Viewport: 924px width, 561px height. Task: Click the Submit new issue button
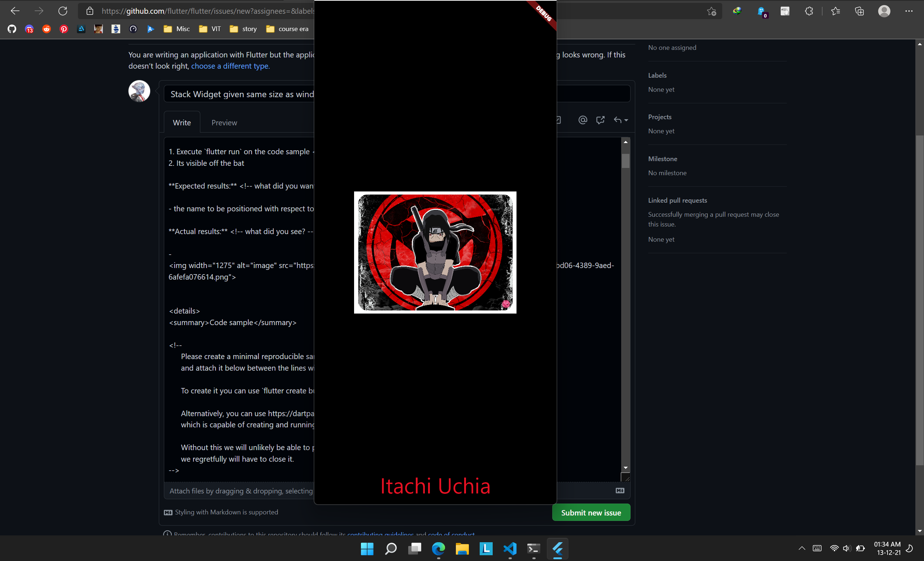(x=591, y=513)
